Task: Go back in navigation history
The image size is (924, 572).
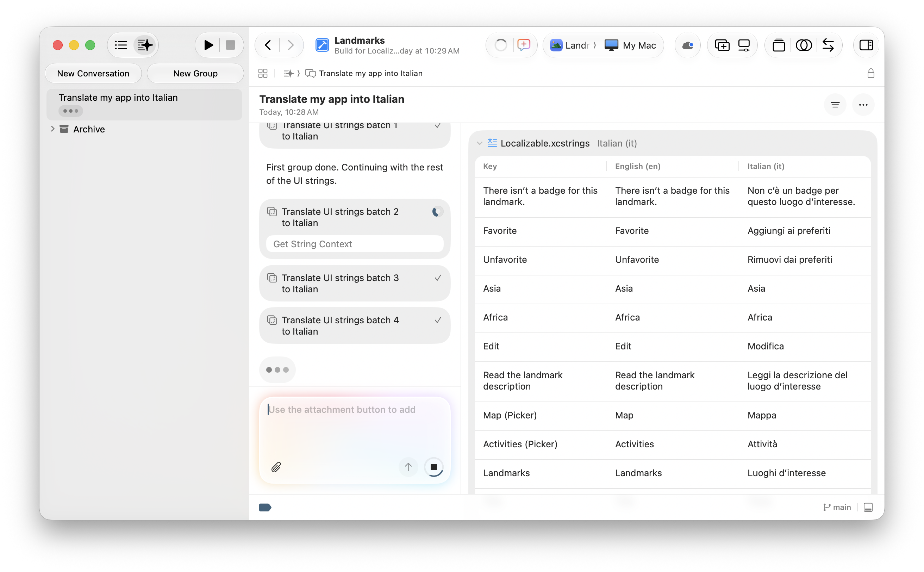Action: 268,45
